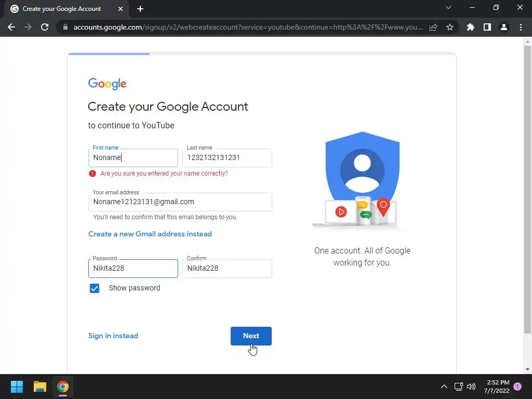Click the text 'to continue to YouTube'

pos(131,125)
